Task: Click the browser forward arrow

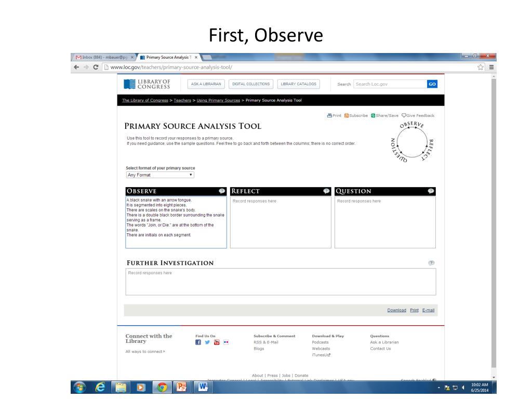Action: (x=86, y=67)
